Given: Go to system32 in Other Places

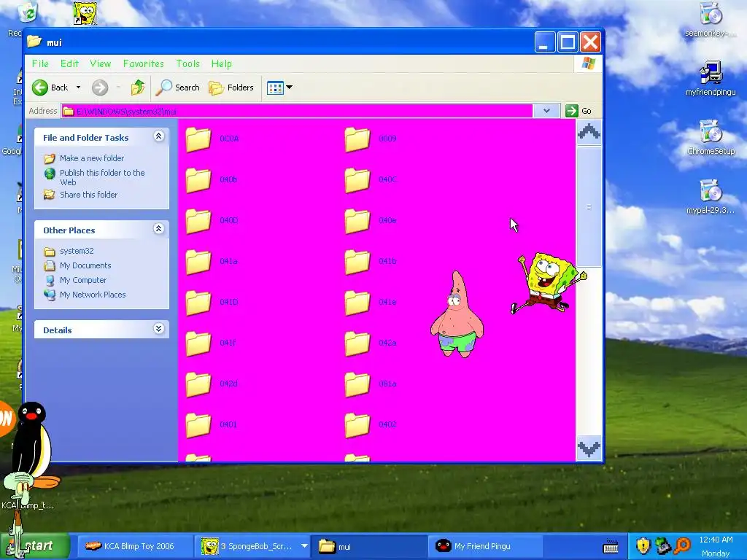Looking at the screenshot, I should point(76,251).
